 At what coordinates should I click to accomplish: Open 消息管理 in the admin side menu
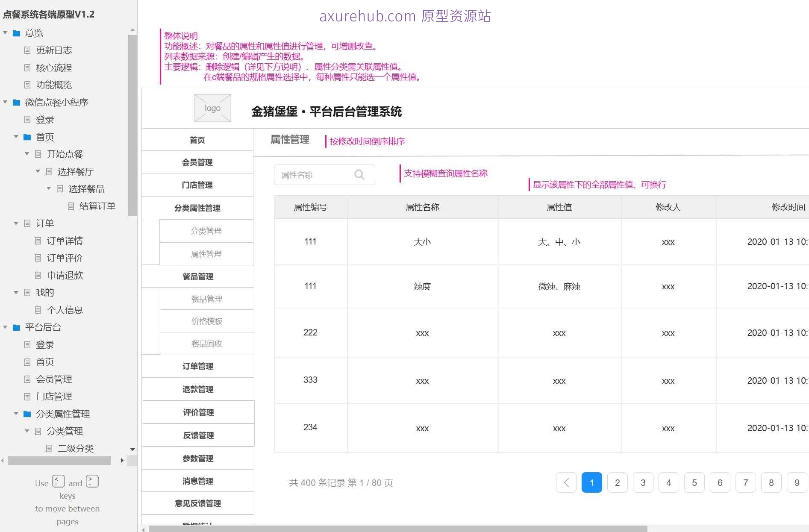point(198,481)
